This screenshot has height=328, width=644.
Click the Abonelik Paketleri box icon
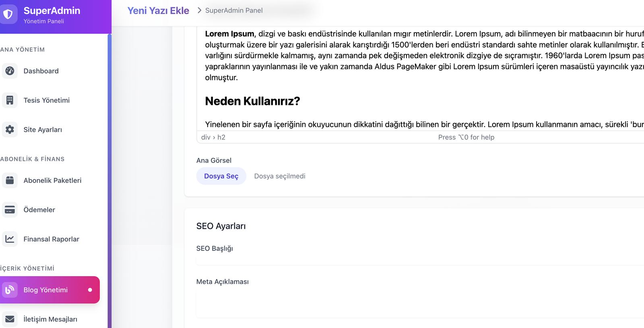pos(10,180)
